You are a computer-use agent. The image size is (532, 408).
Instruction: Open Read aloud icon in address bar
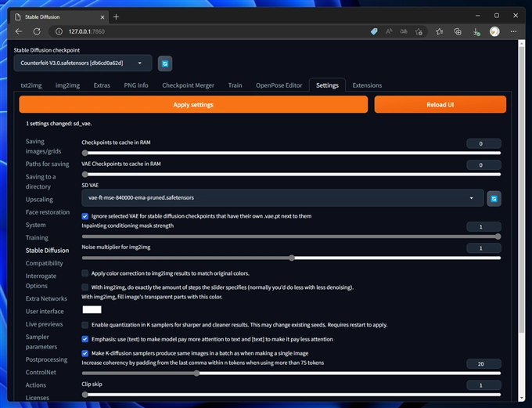(x=389, y=31)
